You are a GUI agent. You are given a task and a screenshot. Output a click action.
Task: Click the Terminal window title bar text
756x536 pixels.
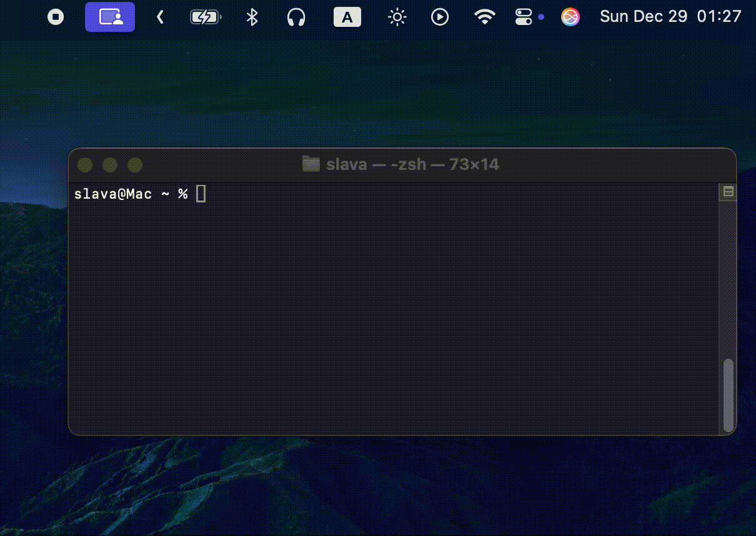pos(412,164)
